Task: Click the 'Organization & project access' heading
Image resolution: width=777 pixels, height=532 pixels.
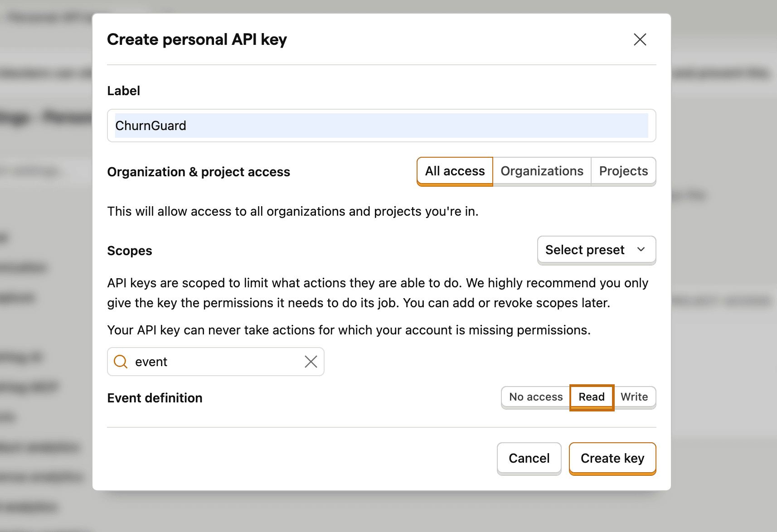Action: pos(199,172)
